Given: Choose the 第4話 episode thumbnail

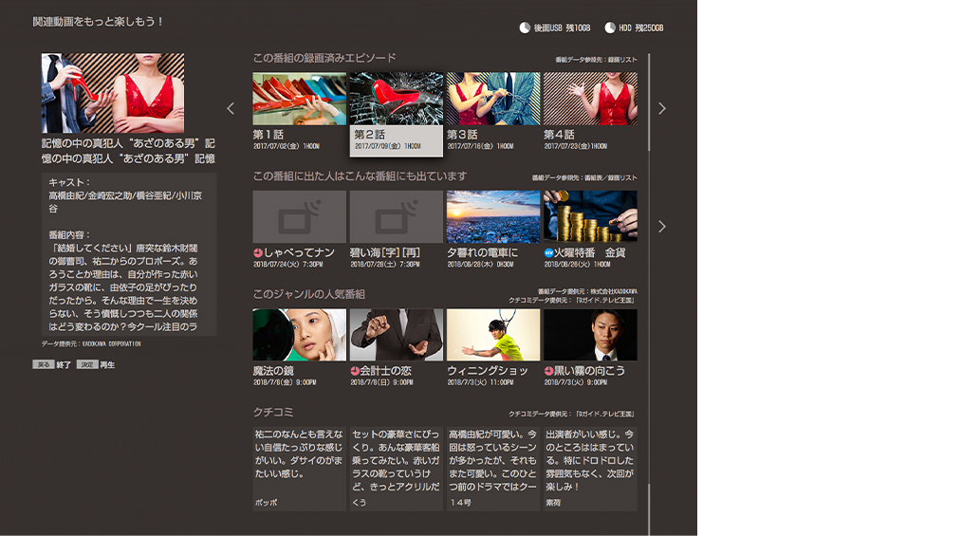Looking at the screenshot, I should click(589, 99).
